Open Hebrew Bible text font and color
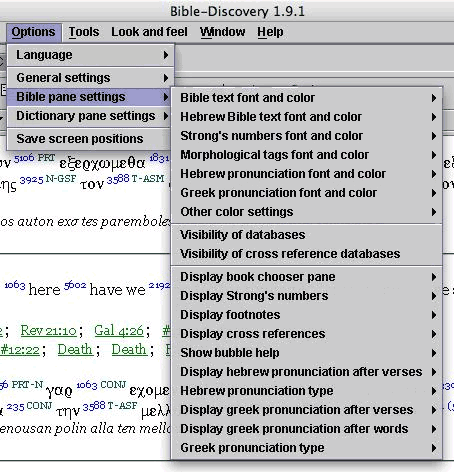 point(307,117)
